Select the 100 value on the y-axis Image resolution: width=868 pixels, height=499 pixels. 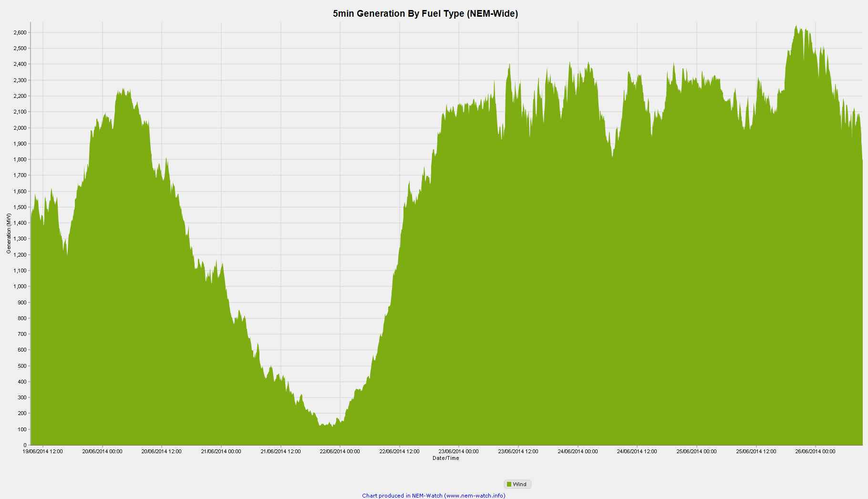coord(22,429)
